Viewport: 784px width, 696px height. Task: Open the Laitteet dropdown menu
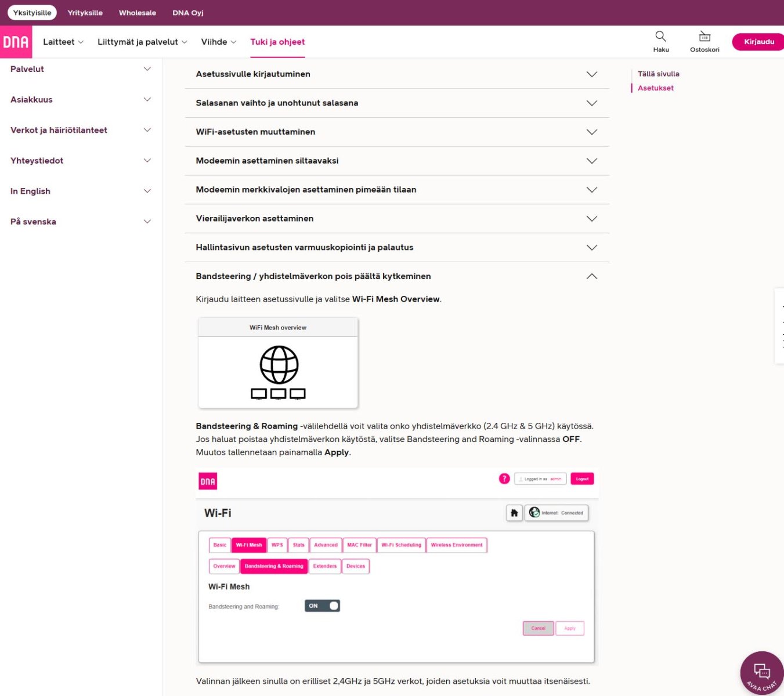63,42
